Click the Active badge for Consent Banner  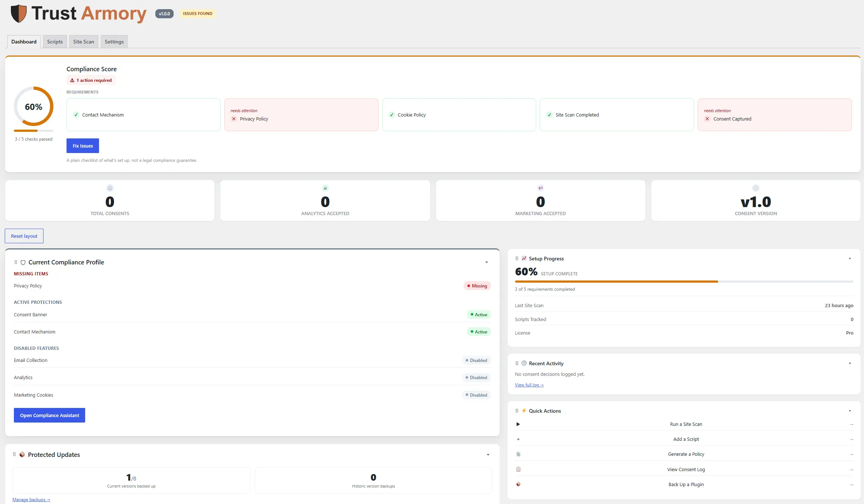click(479, 314)
